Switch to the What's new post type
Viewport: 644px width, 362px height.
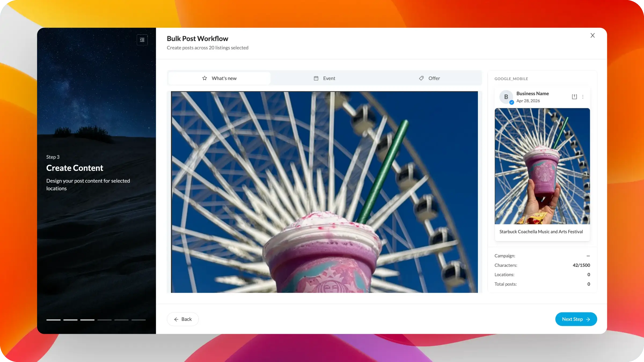pos(219,78)
